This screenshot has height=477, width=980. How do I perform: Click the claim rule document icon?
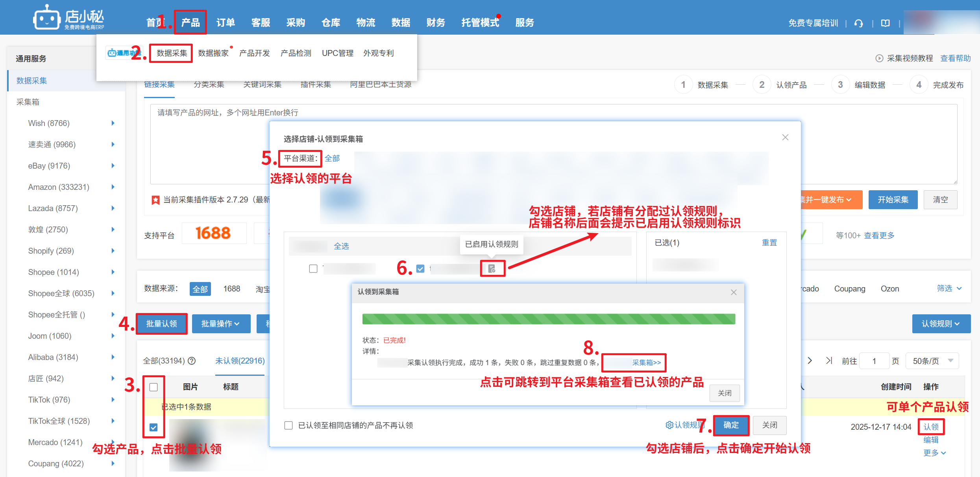pyautogui.click(x=492, y=269)
